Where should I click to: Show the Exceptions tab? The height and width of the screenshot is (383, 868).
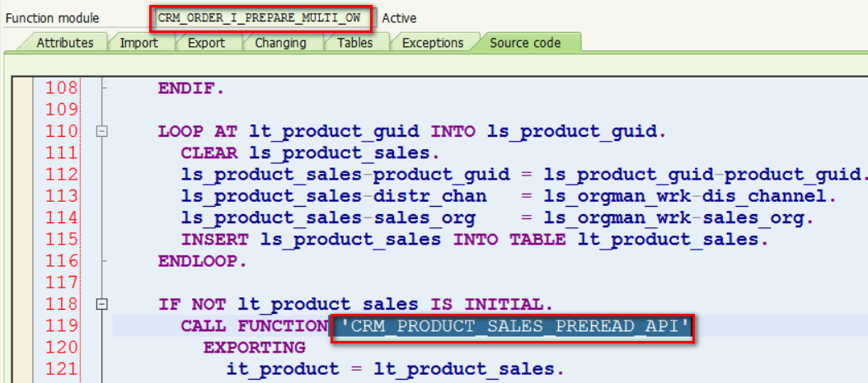[432, 43]
